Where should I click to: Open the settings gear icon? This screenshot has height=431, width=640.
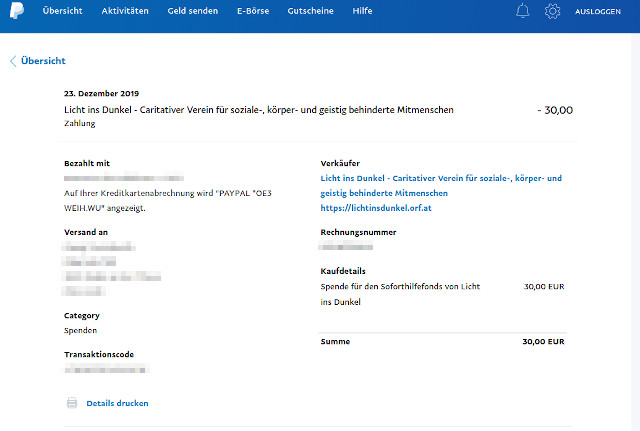point(552,11)
